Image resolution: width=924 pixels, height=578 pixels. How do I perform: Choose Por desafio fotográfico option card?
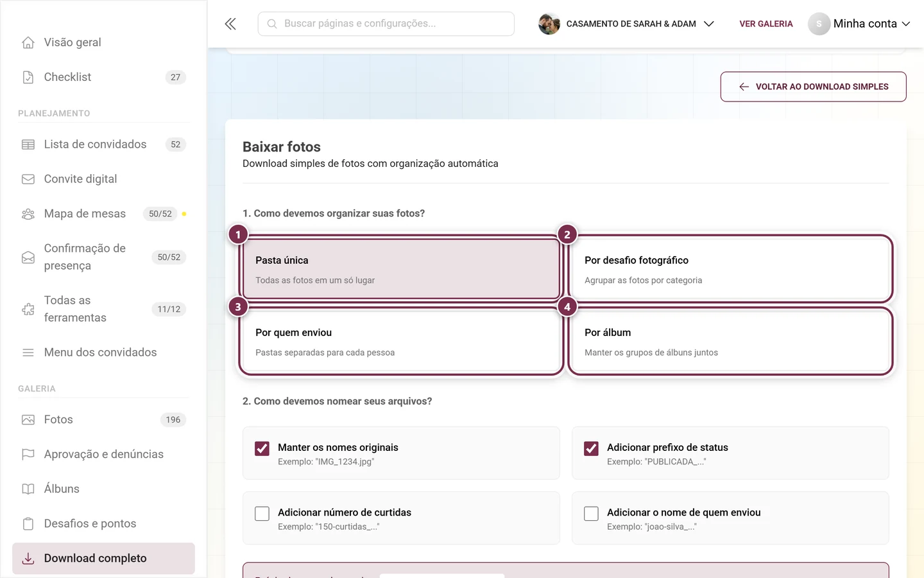[730, 269]
